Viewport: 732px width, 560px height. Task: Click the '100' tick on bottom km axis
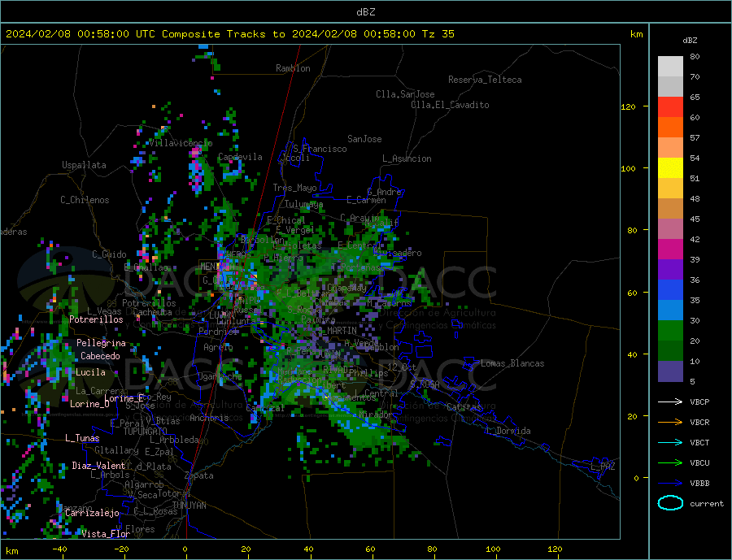pyautogui.click(x=493, y=549)
